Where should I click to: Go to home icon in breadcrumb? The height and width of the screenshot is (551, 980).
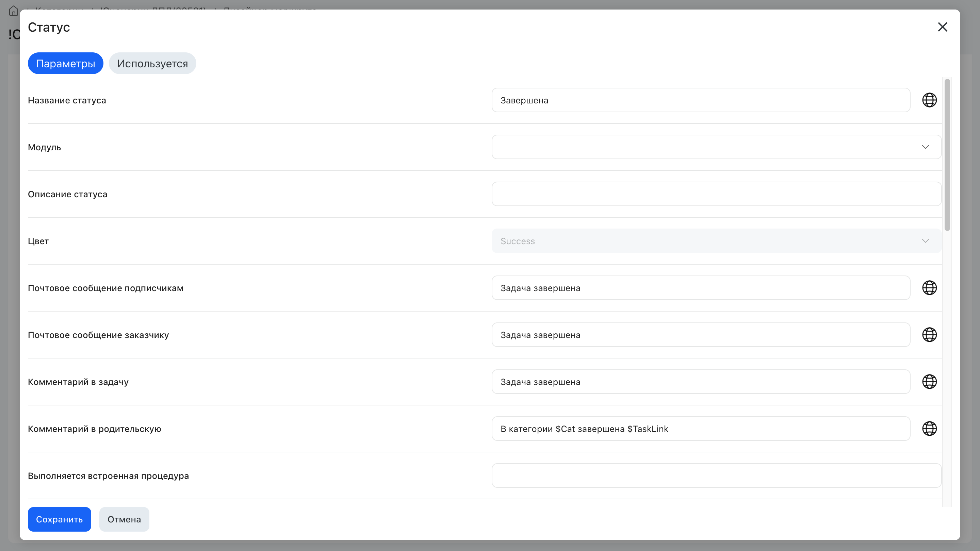click(x=13, y=11)
